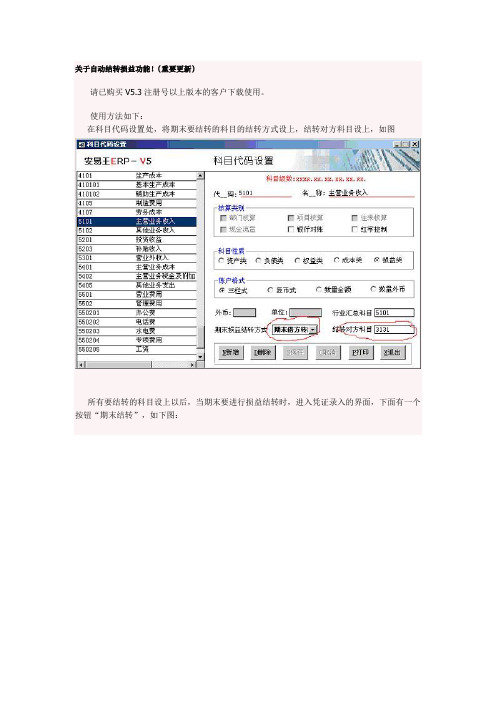The height and width of the screenshot is (702, 496).
Task: Select list row 5301 营业外收入
Action: click(x=137, y=258)
